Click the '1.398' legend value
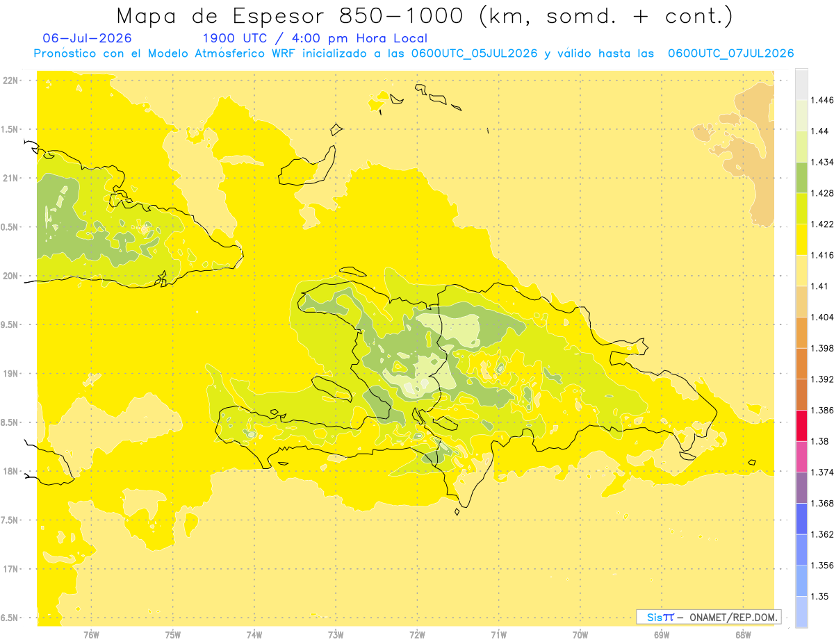The height and width of the screenshot is (644, 834). click(821, 348)
